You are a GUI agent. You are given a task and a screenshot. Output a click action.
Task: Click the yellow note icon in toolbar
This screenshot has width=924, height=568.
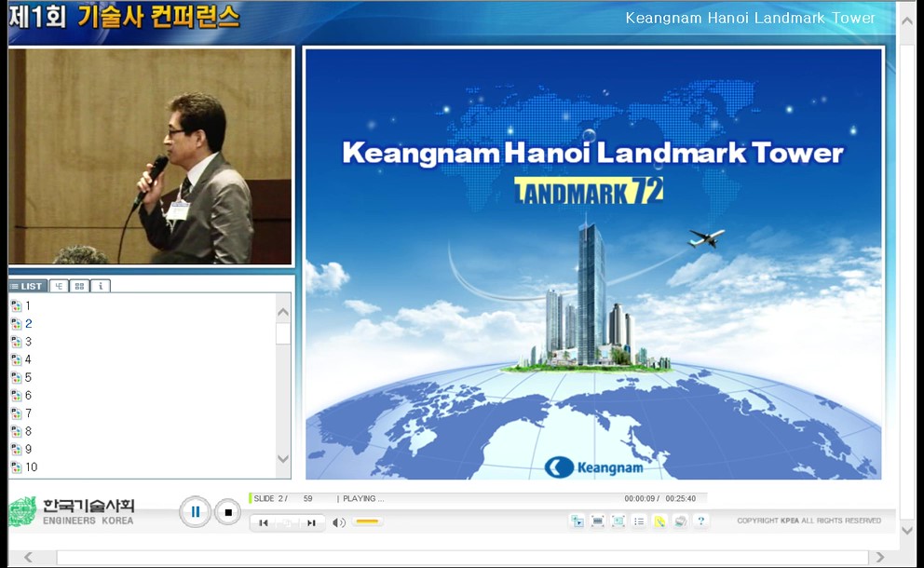[659, 521]
